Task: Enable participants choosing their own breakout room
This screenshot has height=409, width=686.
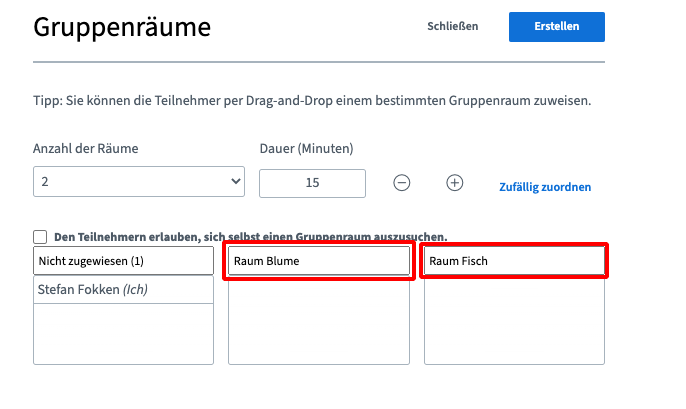Action: click(x=40, y=237)
